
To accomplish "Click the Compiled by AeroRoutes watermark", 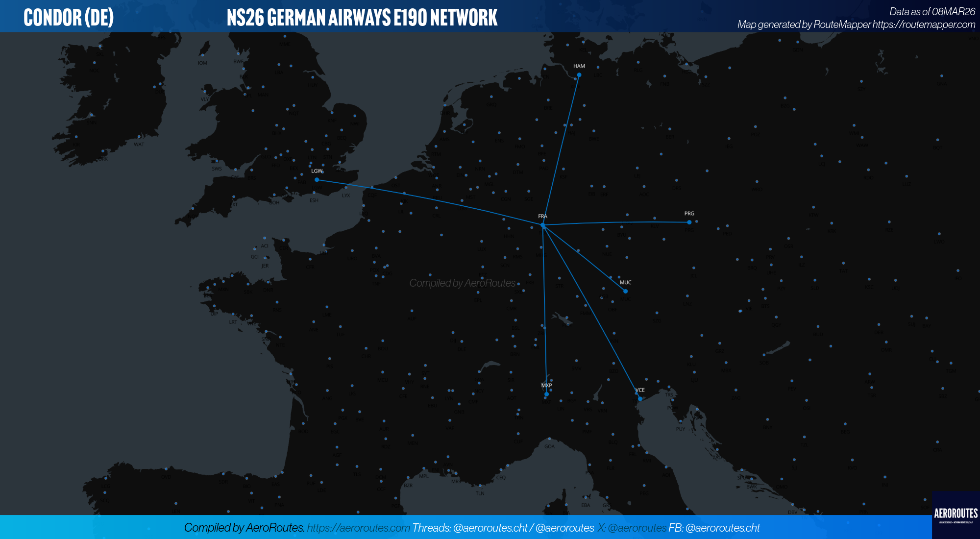I will click(x=462, y=283).
